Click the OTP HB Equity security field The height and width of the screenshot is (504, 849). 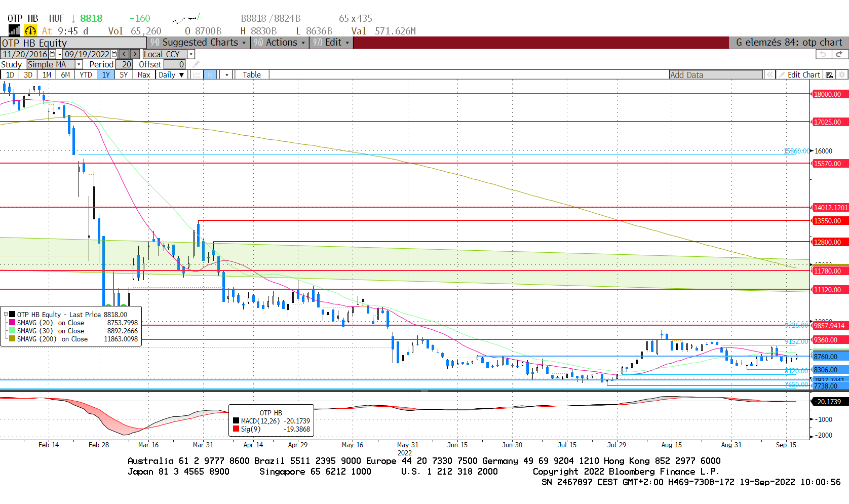(73, 43)
